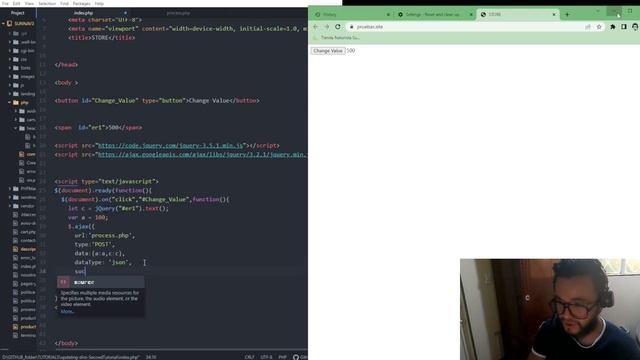The image size is (640, 360).
Task: Share this page icon in the address bar
Action: click(x=588, y=27)
